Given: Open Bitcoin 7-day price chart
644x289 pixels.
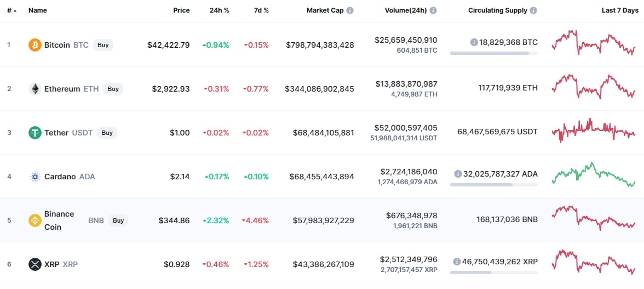Looking at the screenshot, I should click(594, 42).
